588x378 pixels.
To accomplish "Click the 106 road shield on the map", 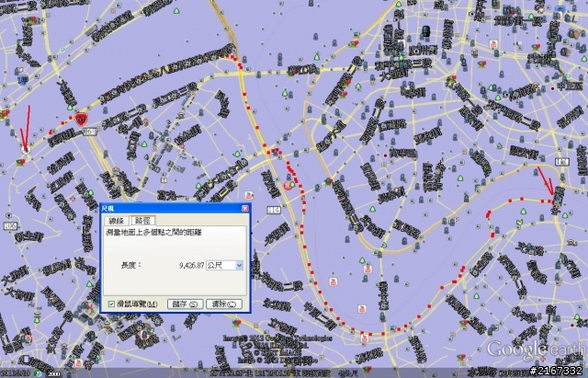I will pos(10,225).
